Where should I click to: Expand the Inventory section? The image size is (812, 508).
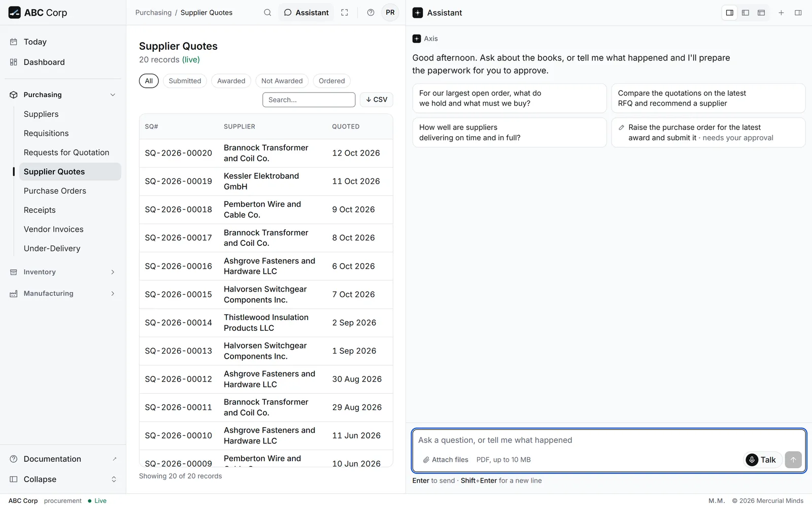[x=63, y=272]
